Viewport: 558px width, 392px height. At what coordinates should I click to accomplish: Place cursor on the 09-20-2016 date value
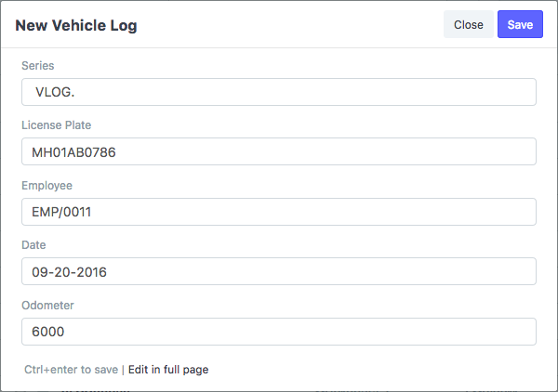point(69,271)
